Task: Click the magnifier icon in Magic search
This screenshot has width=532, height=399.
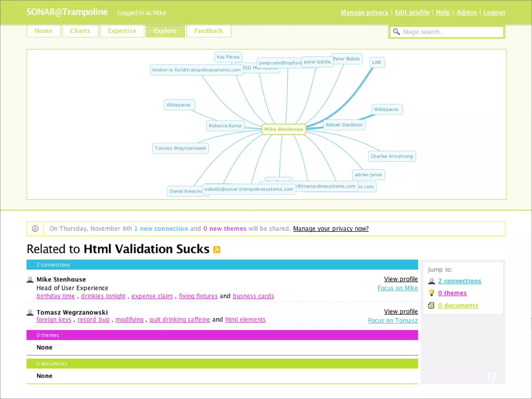Action: (396, 32)
